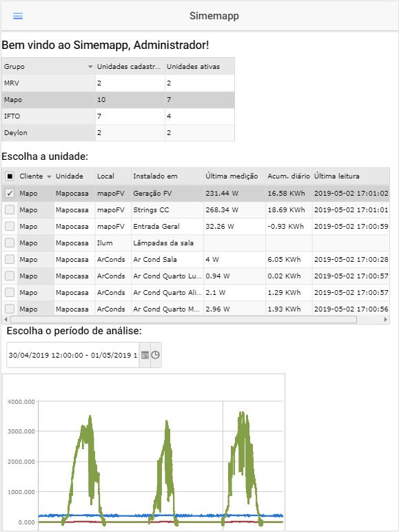Viewport: 399px width, 532px height.
Task: Select the MRV group row
Action: pos(118,83)
